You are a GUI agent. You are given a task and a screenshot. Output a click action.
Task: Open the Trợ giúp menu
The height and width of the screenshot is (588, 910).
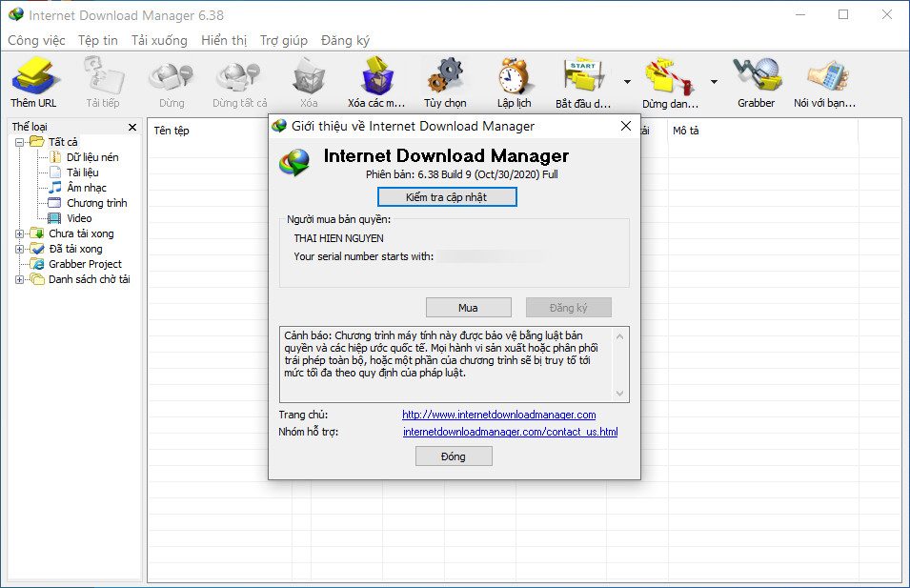point(283,40)
